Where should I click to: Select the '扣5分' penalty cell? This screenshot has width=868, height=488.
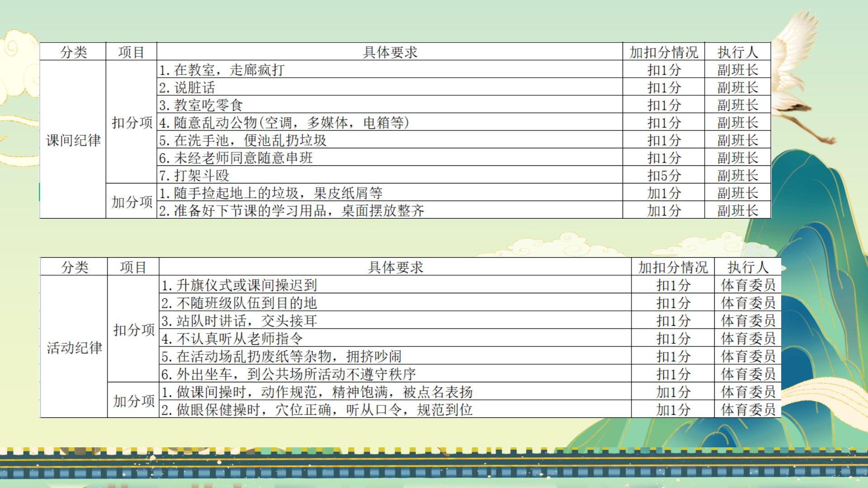[x=664, y=175]
